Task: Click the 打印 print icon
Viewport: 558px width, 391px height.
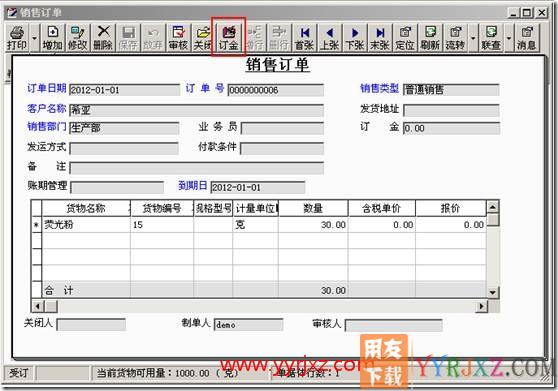Action: tap(17, 38)
